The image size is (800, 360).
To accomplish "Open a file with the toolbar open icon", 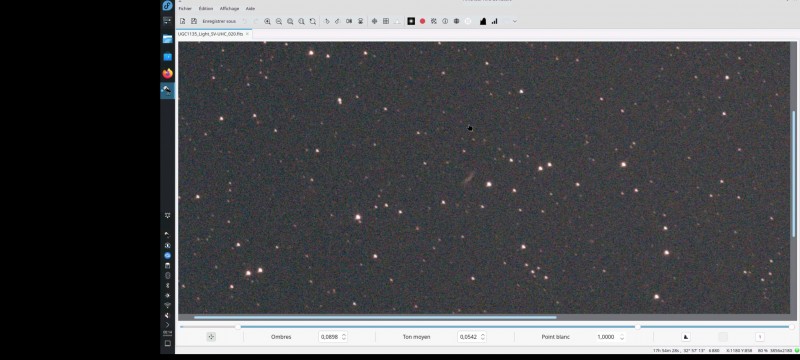I will point(183,21).
